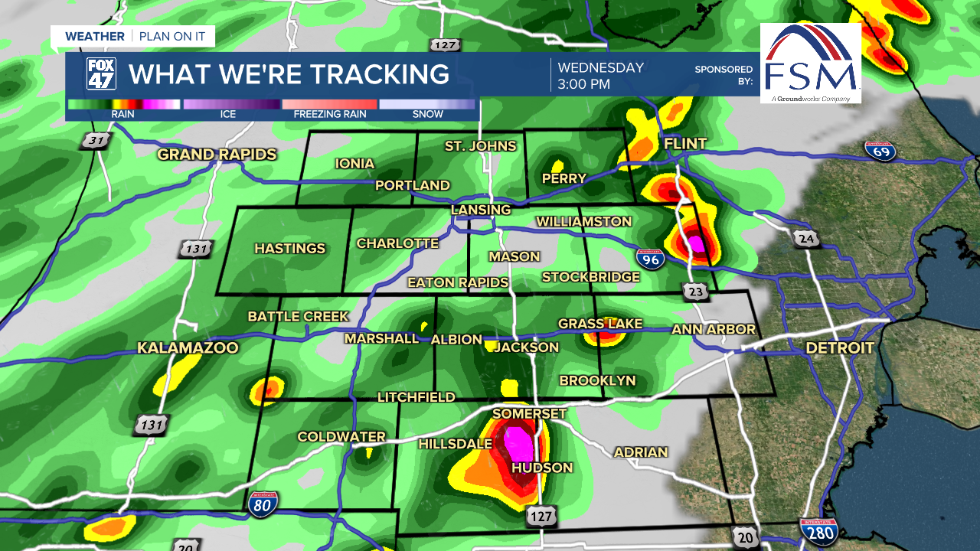This screenshot has width=980, height=551.
Task: Click the Weather tab label
Action: [94, 37]
